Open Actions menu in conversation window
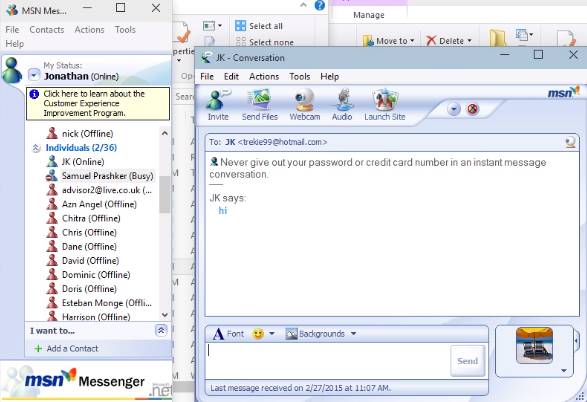This screenshot has width=587, height=402. 264,77
